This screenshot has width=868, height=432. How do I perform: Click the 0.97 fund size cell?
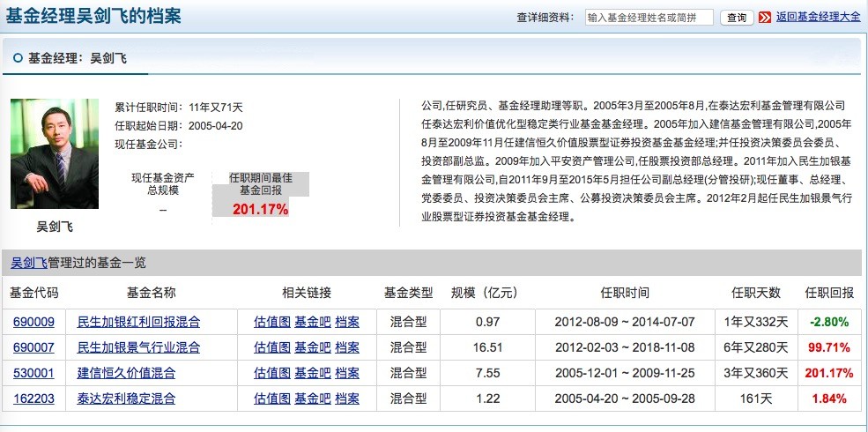pyautogui.click(x=487, y=322)
